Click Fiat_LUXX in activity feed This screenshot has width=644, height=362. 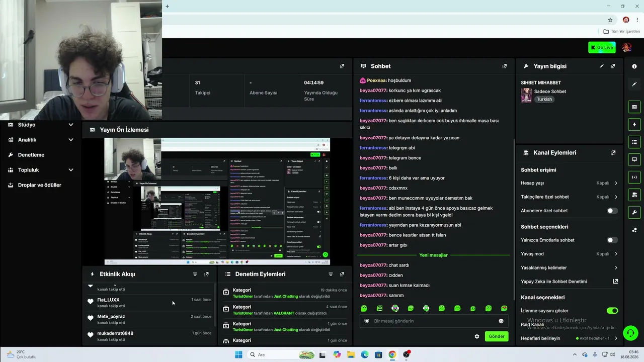[108, 300]
